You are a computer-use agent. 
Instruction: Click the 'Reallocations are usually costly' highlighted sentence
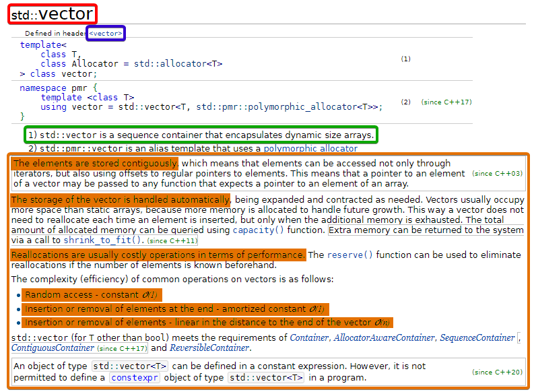click(158, 255)
